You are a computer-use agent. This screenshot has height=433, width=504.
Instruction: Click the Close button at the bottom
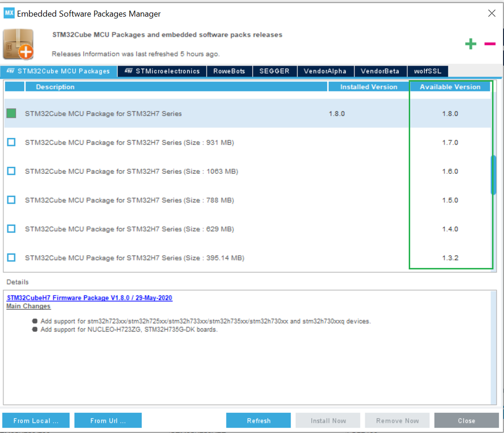pyautogui.click(x=467, y=420)
